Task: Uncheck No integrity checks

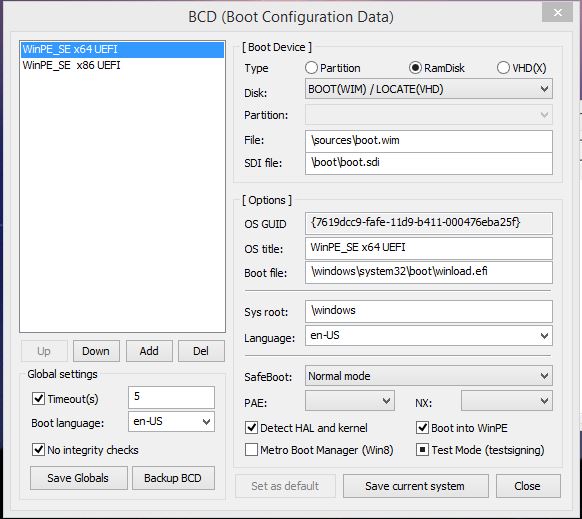Action: tap(39, 450)
